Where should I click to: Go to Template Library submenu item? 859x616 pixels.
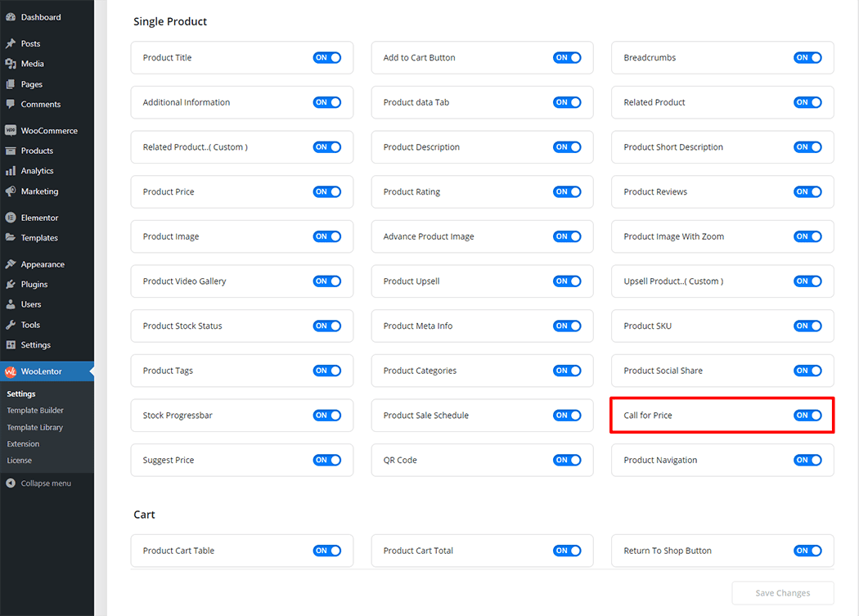click(x=35, y=428)
